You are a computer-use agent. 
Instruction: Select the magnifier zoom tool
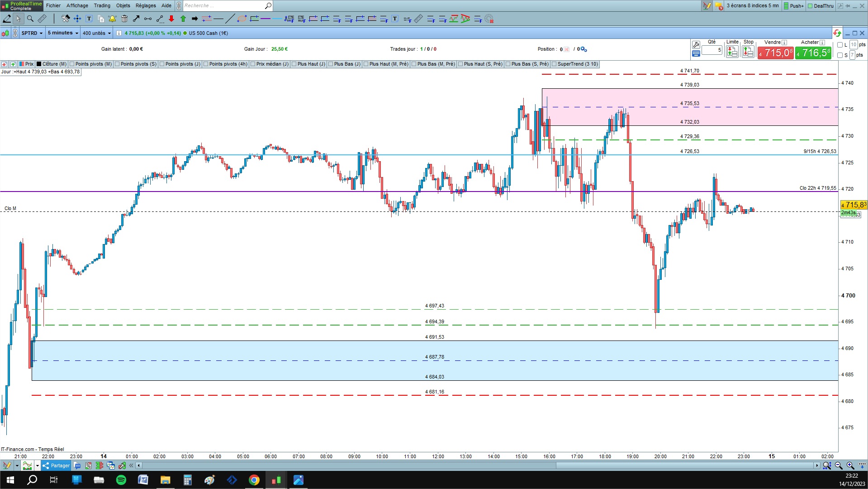[x=30, y=19]
